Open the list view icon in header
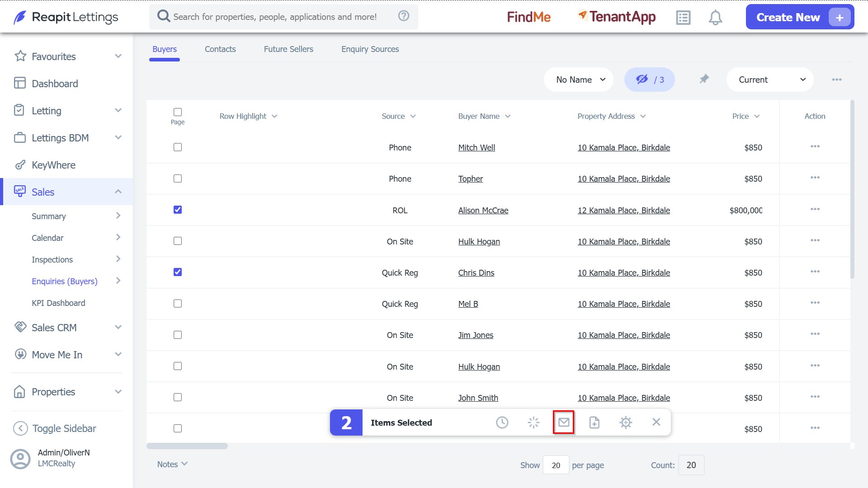The width and height of the screenshot is (868, 488). click(x=683, y=18)
